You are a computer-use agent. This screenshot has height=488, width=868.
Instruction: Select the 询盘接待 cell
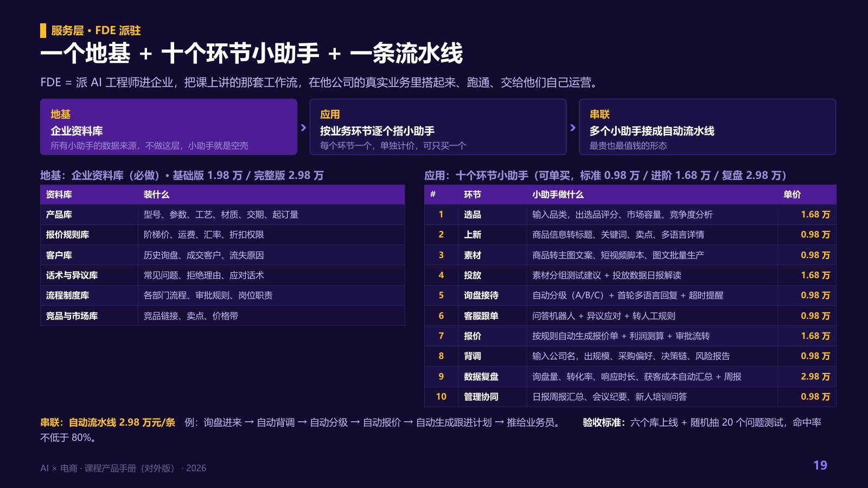click(x=492, y=296)
